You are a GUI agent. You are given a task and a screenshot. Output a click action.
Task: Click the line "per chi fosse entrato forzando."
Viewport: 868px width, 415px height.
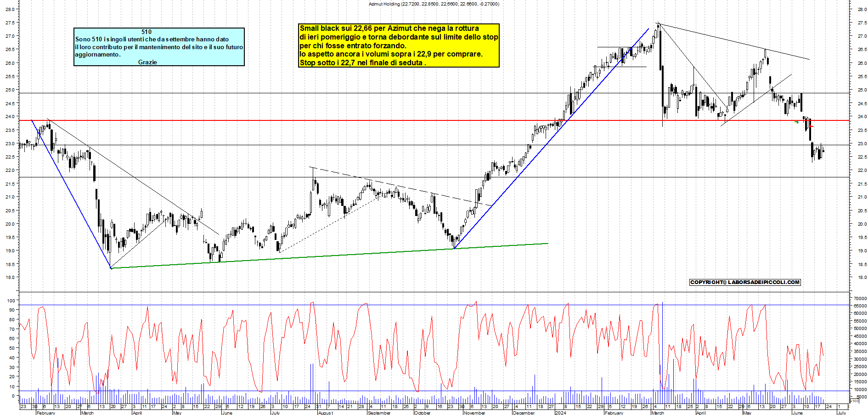353,45
